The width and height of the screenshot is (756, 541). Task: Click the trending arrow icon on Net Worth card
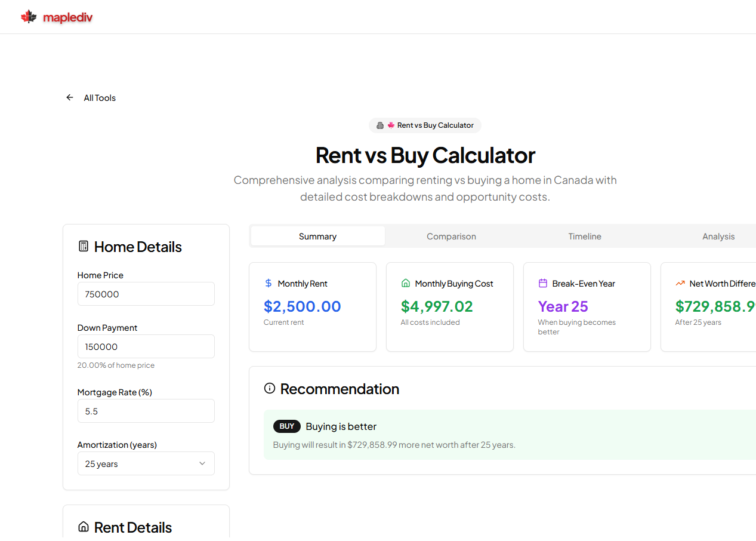point(680,283)
